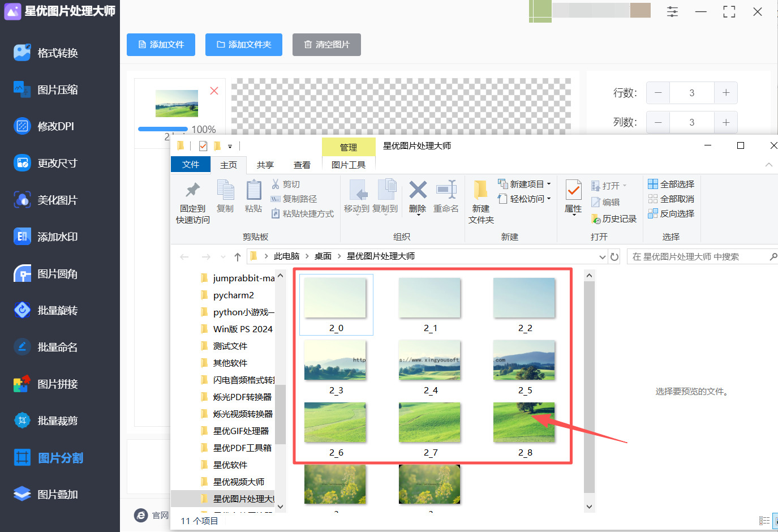
Task: Choose the 图片拼接 image stitching tool
Action: 45,384
